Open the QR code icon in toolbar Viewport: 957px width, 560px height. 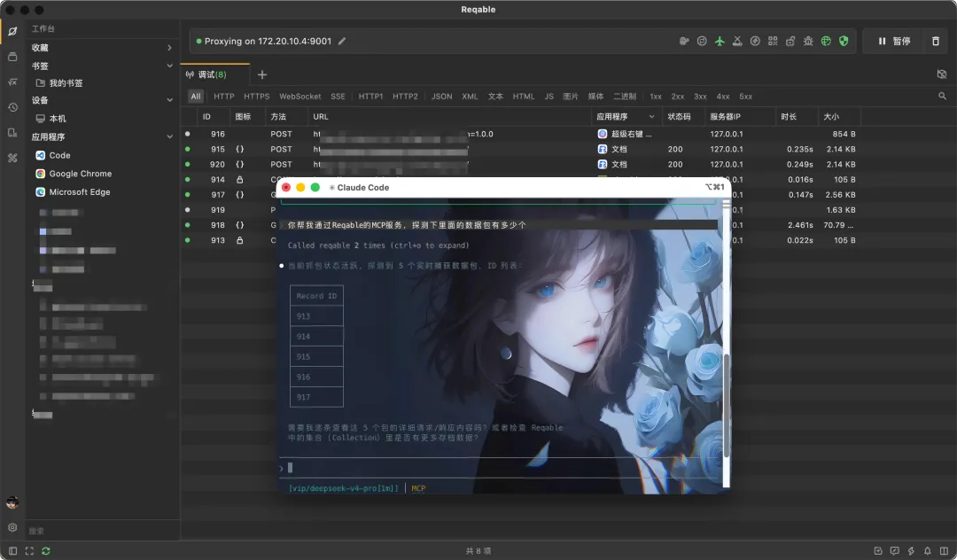[773, 41]
